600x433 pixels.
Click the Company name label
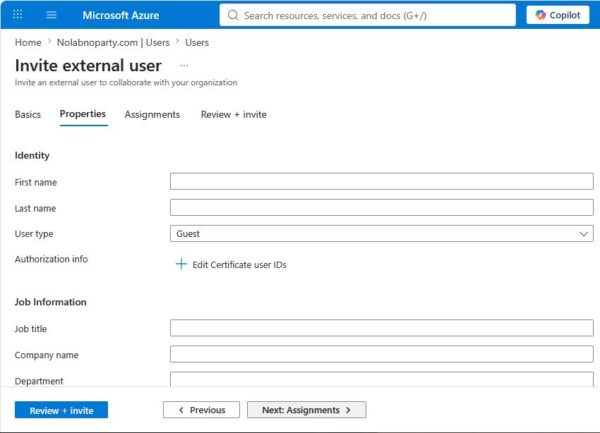(x=47, y=355)
